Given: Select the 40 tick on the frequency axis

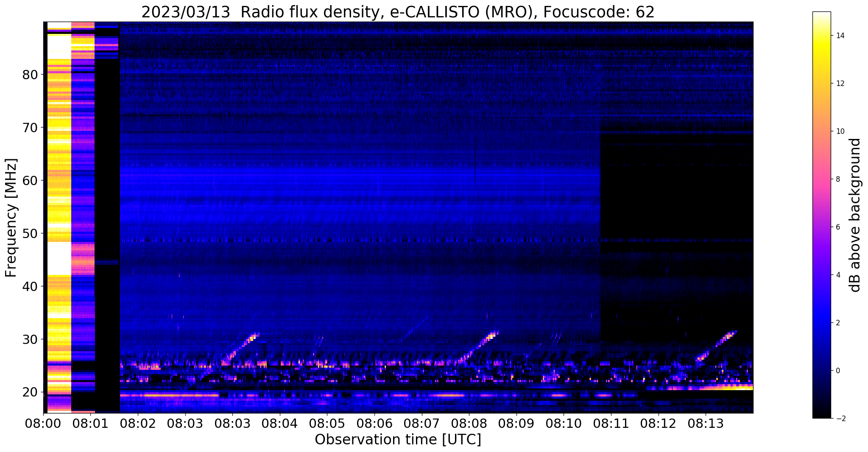Looking at the screenshot, I should (30, 286).
